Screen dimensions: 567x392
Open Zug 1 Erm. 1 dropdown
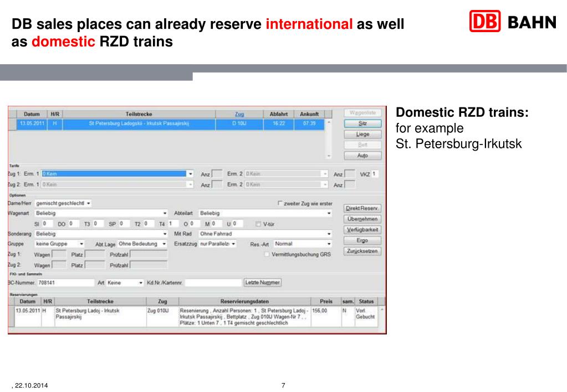(191, 174)
